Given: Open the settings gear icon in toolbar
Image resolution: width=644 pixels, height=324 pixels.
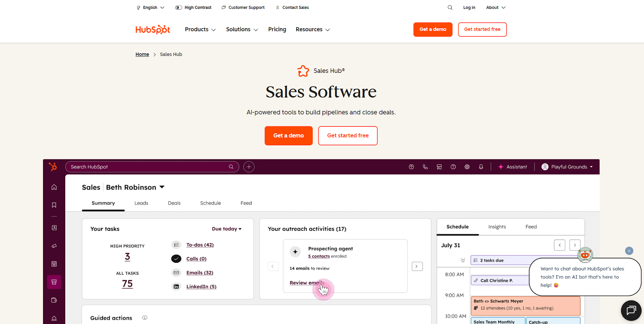Looking at the screenshot, I should 467,167.
